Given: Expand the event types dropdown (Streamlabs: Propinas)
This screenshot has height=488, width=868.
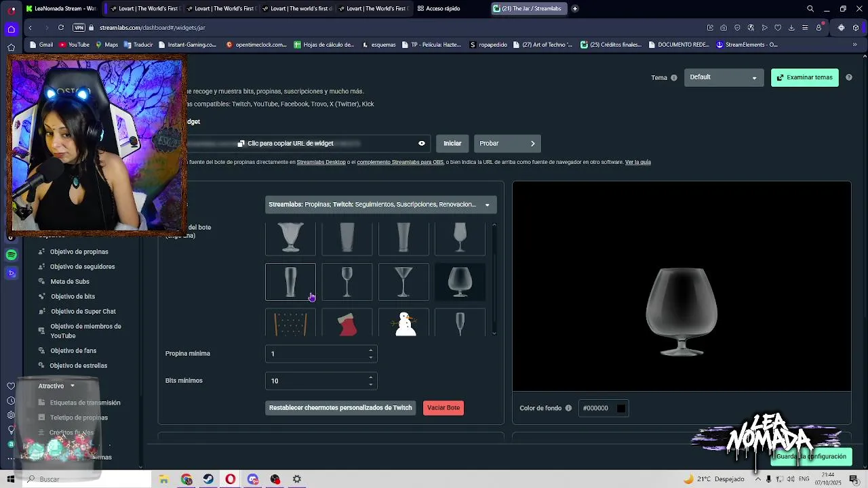Looking at the screenshot, I should point(380,204).
